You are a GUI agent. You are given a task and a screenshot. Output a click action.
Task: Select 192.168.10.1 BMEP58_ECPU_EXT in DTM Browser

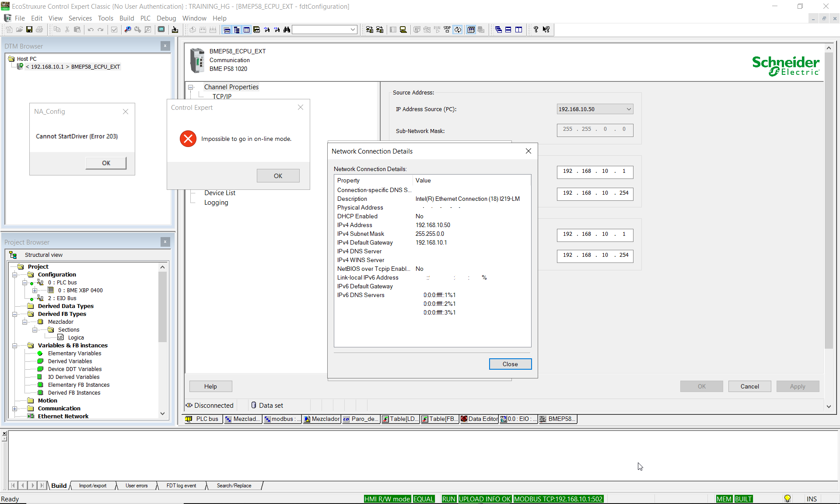tap(73, 67)
